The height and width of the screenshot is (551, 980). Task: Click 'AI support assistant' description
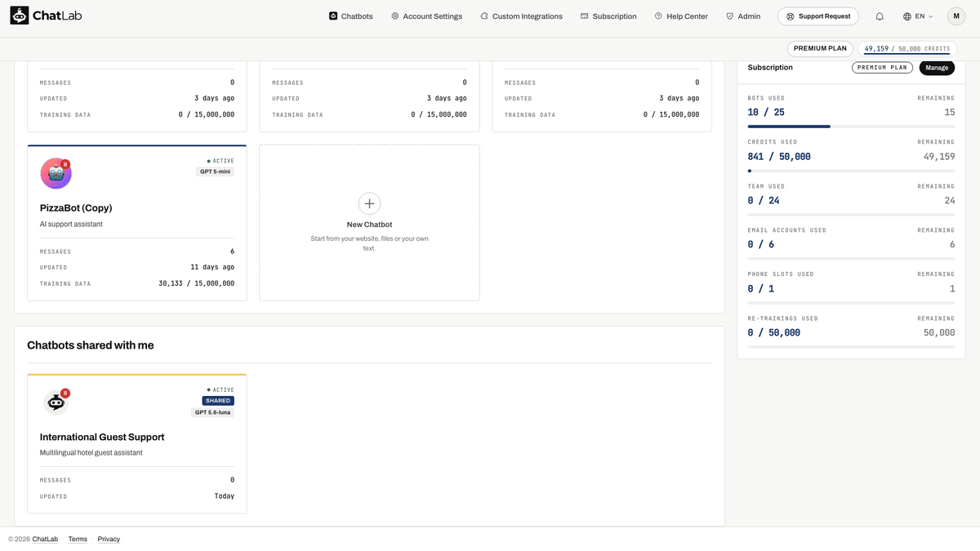pos(71,224)
